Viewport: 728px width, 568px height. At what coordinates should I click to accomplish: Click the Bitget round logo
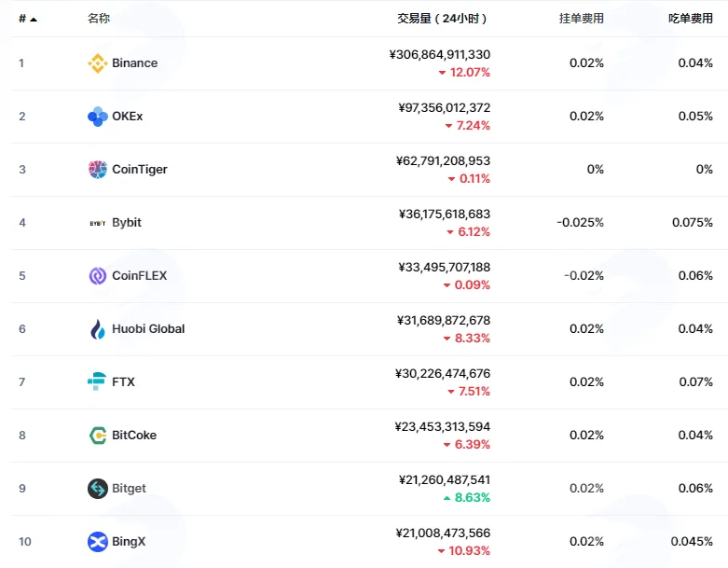pyautogui.click(x=98, y=489)
